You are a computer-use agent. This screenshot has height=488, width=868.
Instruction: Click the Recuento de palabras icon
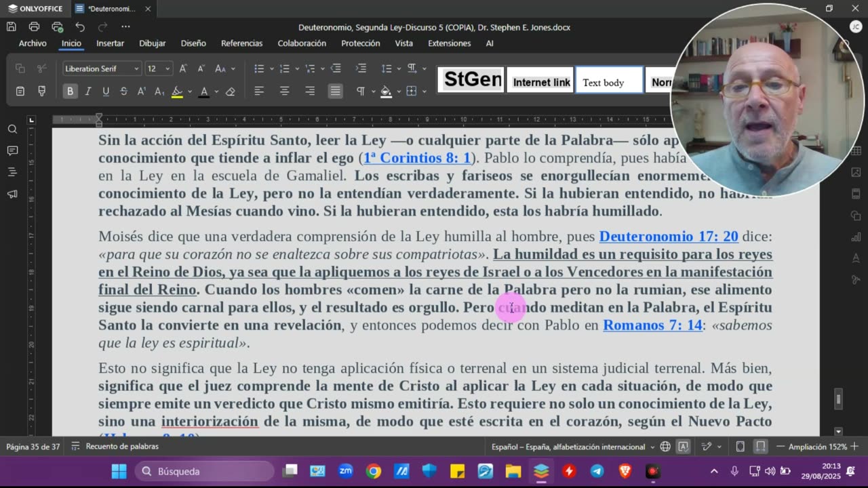point(75,447)
